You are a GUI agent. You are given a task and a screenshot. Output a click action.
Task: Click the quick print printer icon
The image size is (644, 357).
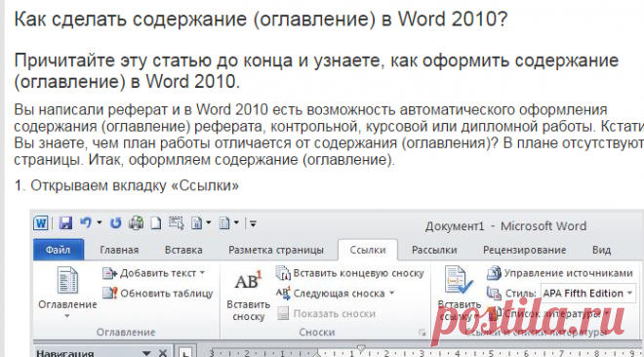click(x=136, y=223)
